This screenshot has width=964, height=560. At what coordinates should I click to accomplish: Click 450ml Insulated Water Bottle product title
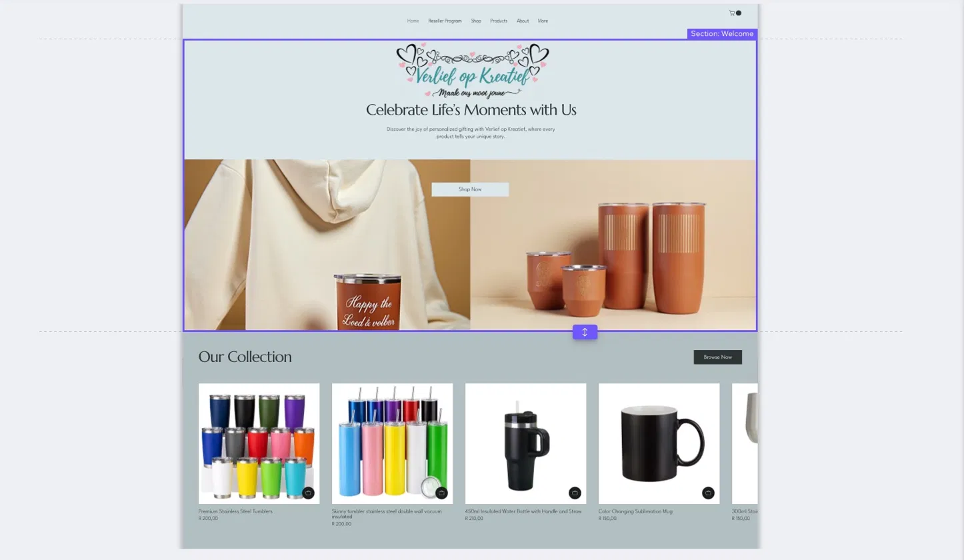(523, 511)
